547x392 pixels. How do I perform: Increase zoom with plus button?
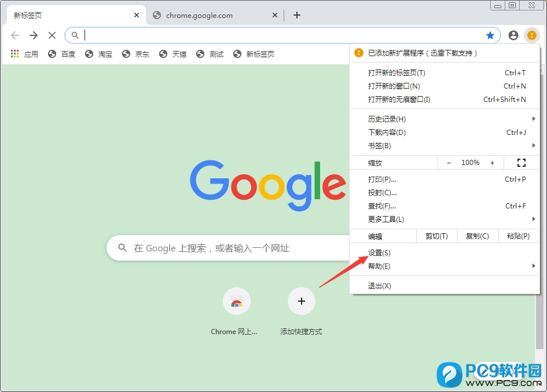pos(492,163)
